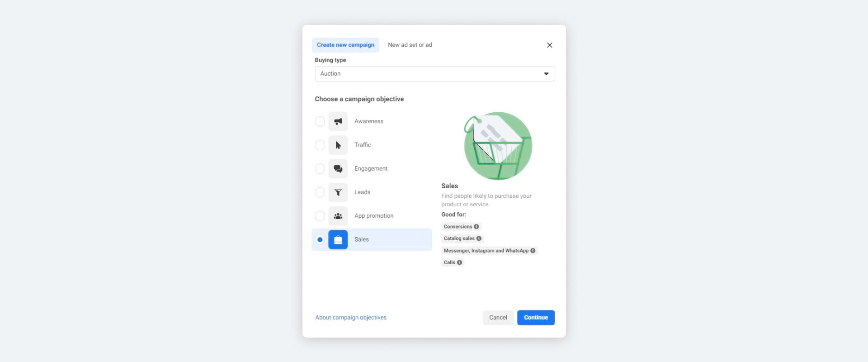Viewport: 868px width, 362px height.
Task: Select the Create new campaign tab
Action: tap(345, 45)
